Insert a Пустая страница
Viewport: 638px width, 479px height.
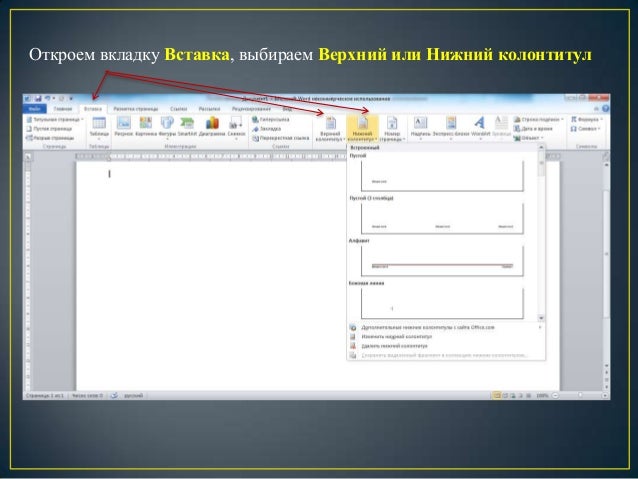point(49,129)
